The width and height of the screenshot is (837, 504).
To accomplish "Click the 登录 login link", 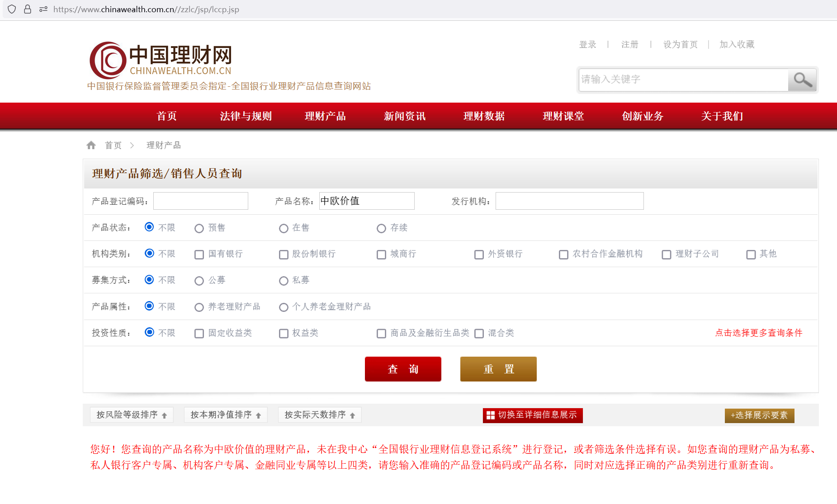I will pos(588,44).
